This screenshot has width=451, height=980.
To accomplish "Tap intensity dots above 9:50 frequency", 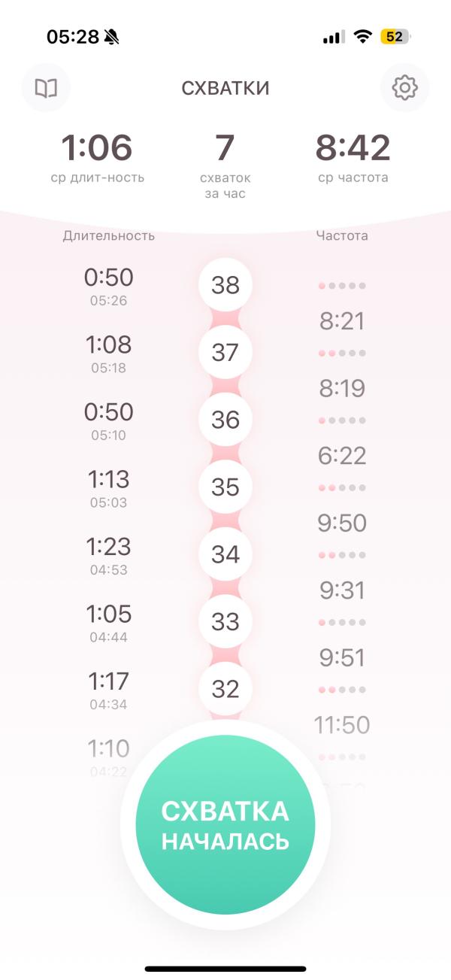I will pos(342,487).
